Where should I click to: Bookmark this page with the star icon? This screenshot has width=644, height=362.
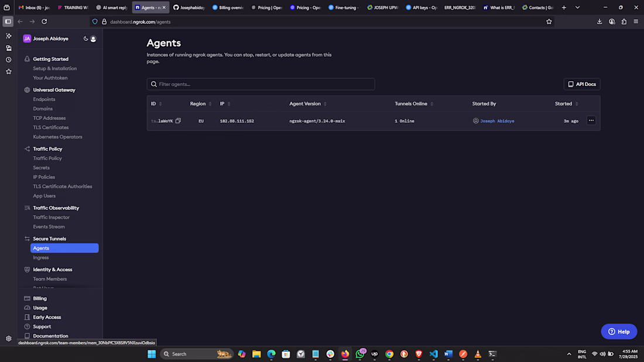pos(549,22)
